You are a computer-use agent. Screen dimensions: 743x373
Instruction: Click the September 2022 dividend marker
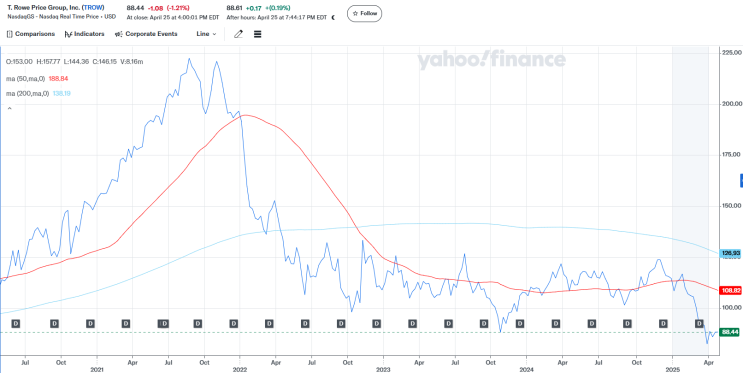click(341, 323)
